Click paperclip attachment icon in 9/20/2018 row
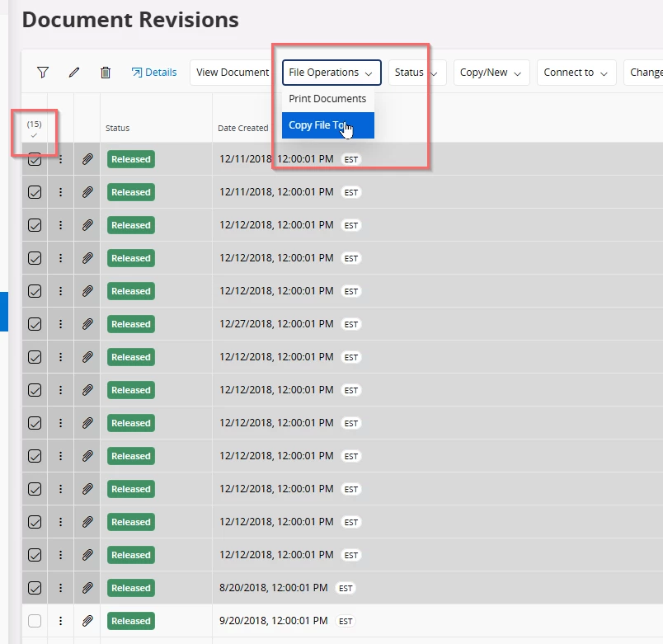Viewport: 663px width, 644px height. coord(87,621)
